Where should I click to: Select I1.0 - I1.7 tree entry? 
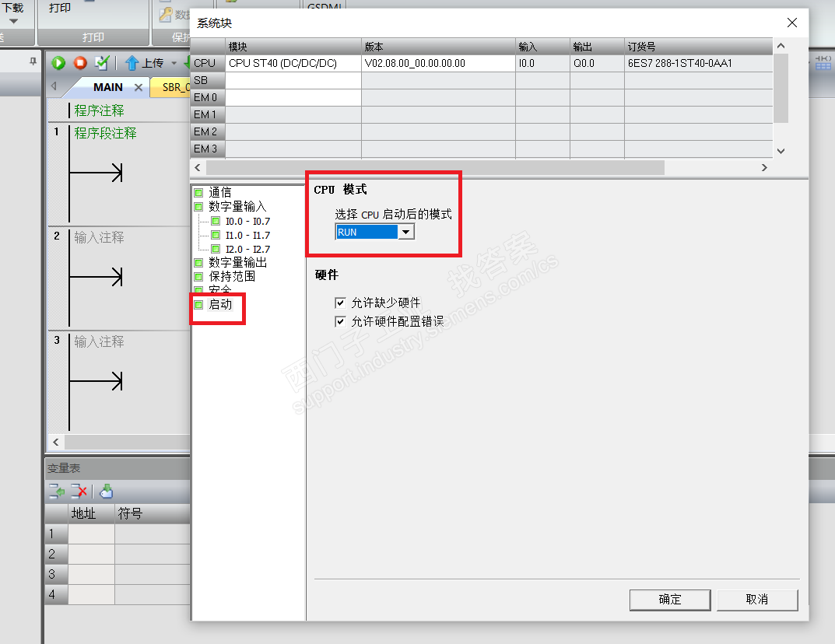coord(247,235)
